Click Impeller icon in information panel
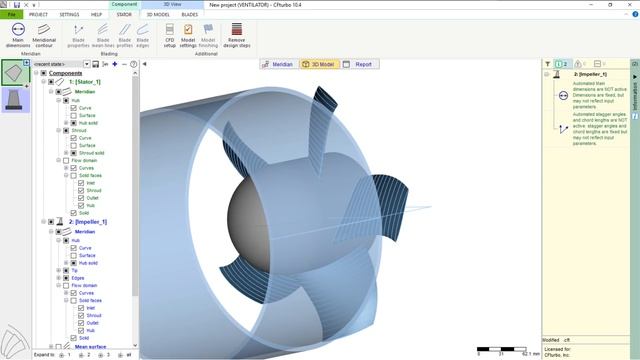The image size is (640, 360). [x=556, y=74]
